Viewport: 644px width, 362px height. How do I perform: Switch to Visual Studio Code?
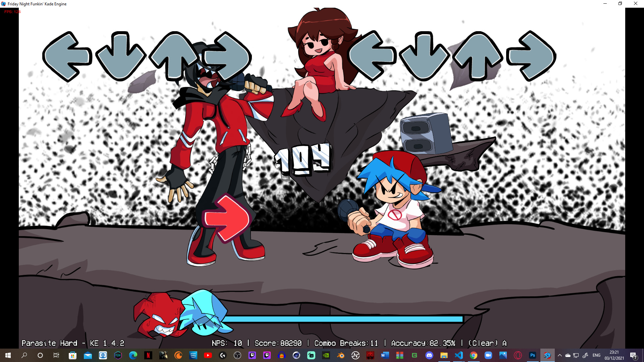point(459,355)
